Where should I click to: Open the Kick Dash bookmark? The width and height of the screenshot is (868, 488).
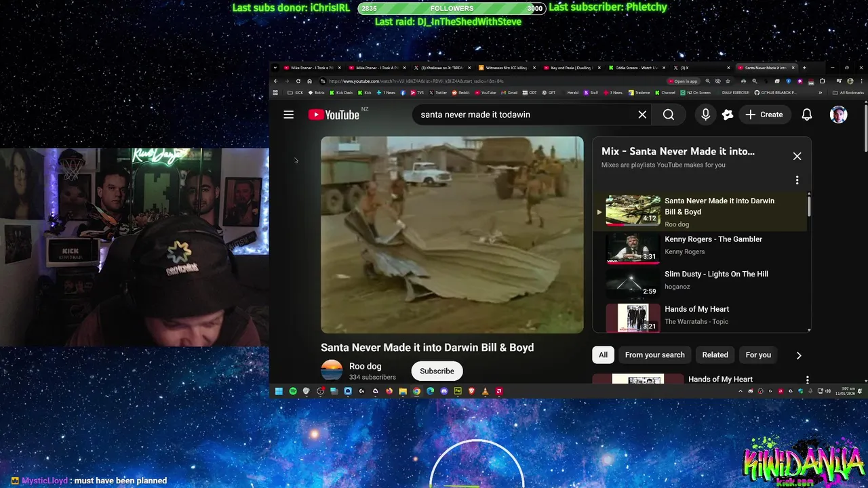pos(342,93)
